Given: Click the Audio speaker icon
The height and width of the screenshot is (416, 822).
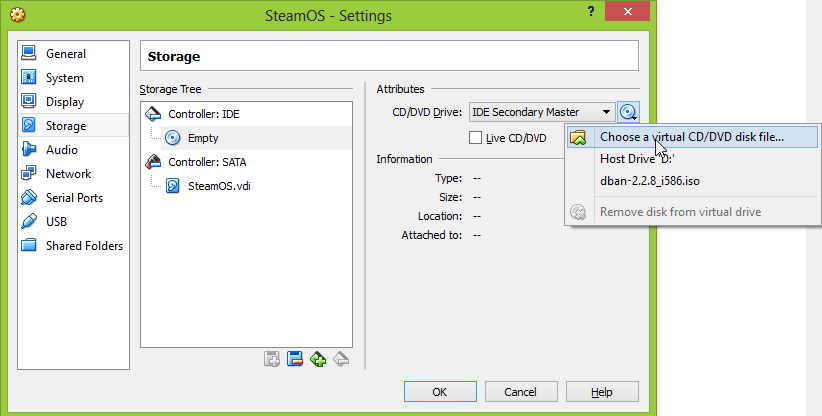Looking at the screenshot, I should [x=29, y=149].
